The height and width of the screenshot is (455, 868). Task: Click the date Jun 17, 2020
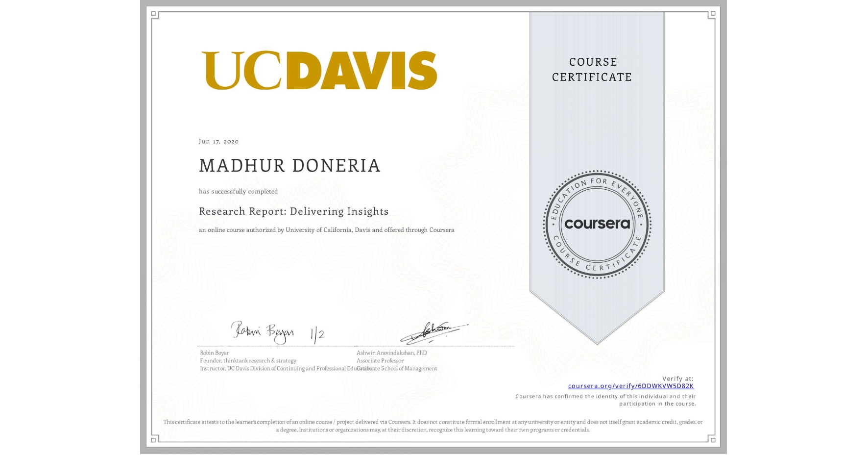click(217, 141)
